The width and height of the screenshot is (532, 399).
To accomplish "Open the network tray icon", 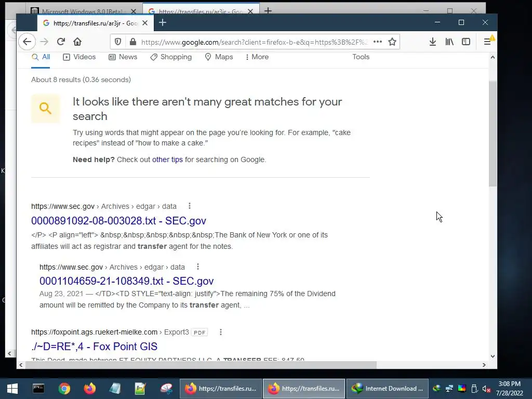I will (x=449, y=389).
